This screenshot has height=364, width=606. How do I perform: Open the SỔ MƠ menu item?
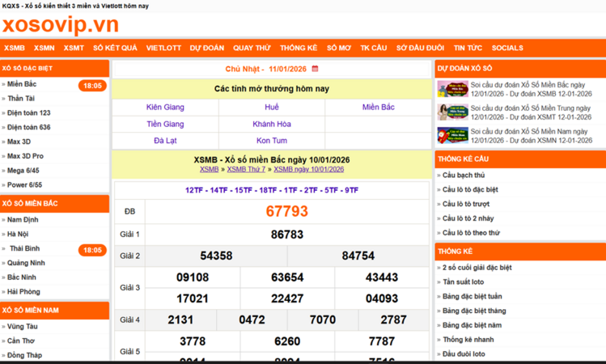coord(339,49)
